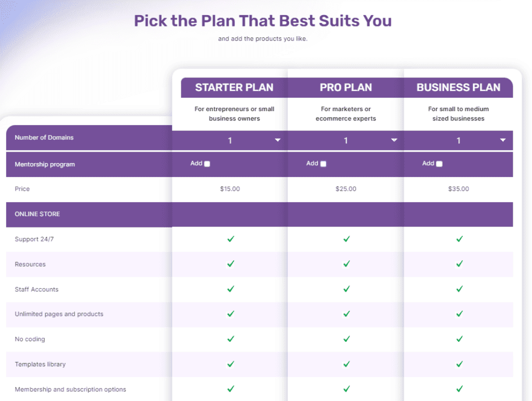The width and height of the screenshot is (532, 401).
Task: Select the STARTER PLAN header
Action: coord(234,88)
